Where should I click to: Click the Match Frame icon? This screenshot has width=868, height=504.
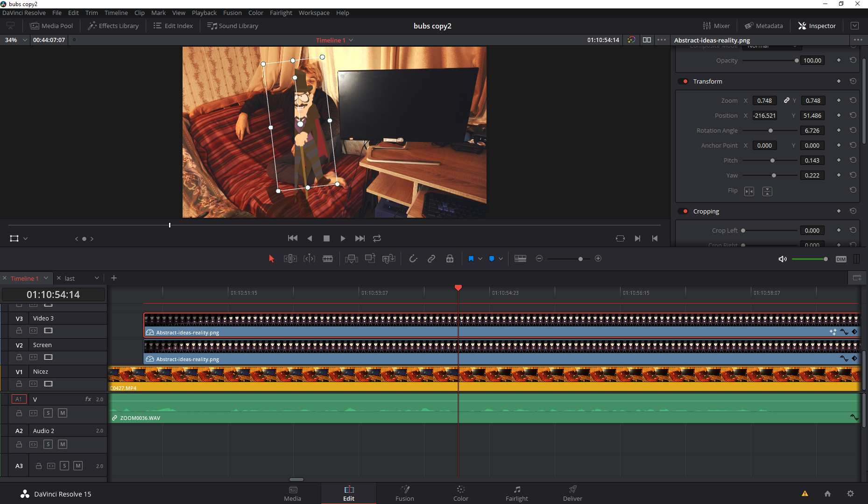point(620,238)
